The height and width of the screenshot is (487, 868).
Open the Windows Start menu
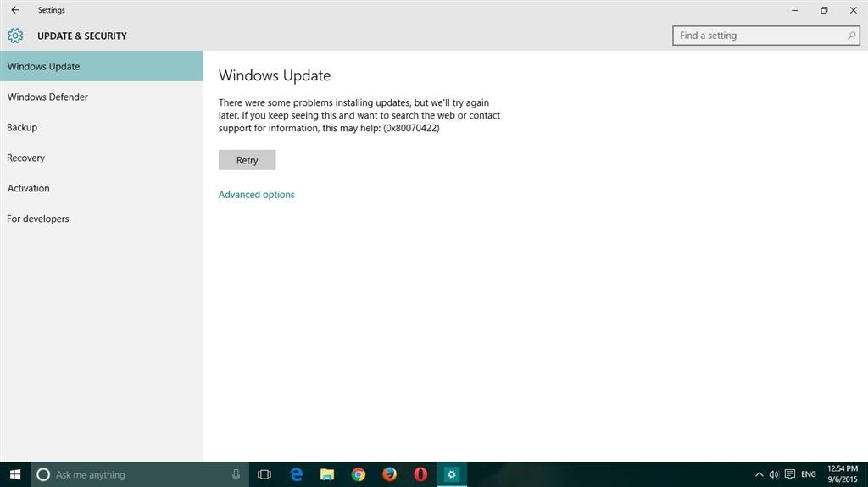[15, 475]
